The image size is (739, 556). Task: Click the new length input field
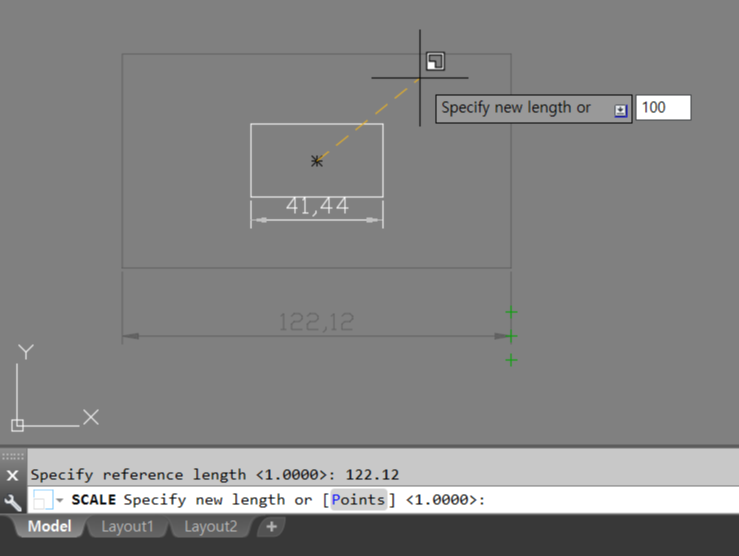coord(663,107)
